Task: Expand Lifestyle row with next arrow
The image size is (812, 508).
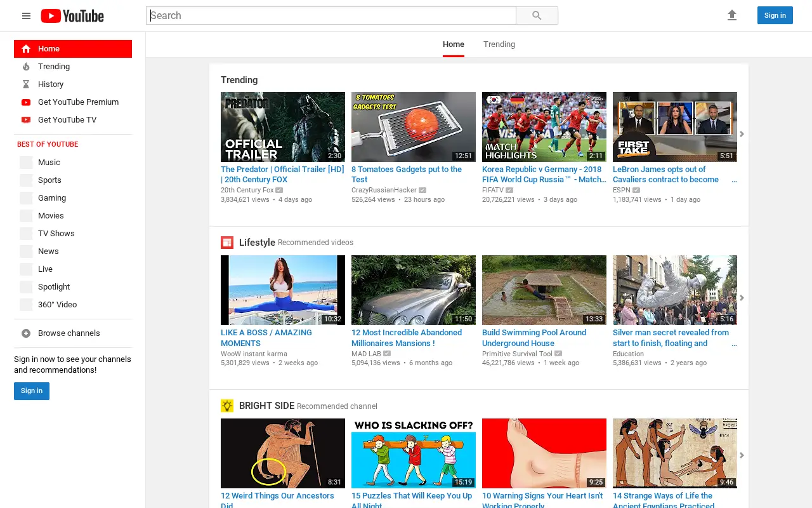Action: [742, 298]
